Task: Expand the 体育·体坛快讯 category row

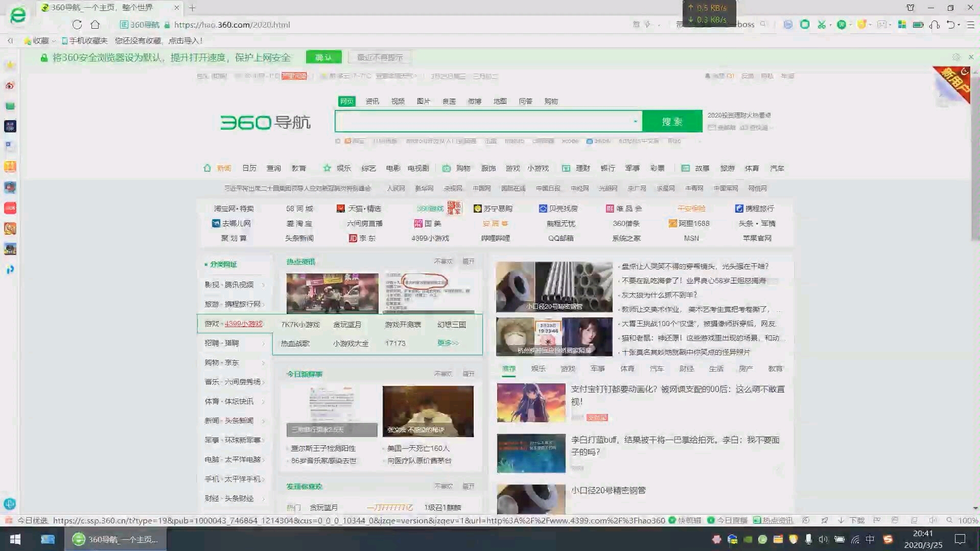Action: point(235,401)
